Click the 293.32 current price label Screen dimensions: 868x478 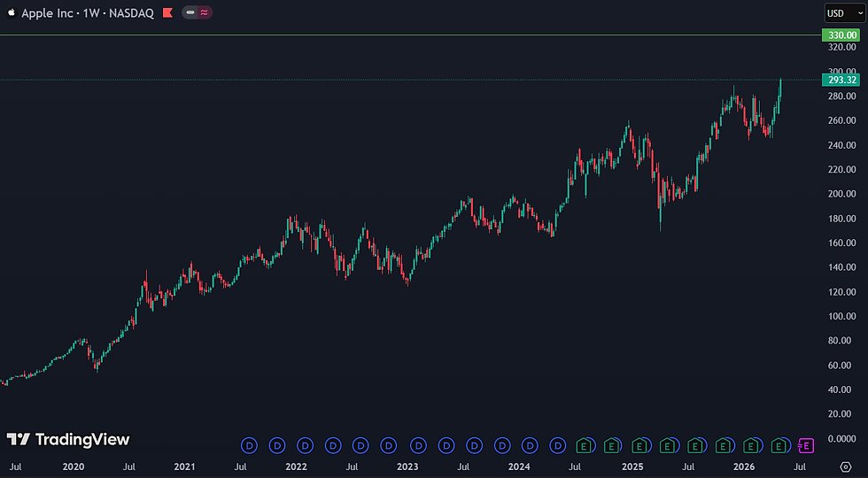coord(842,81)
